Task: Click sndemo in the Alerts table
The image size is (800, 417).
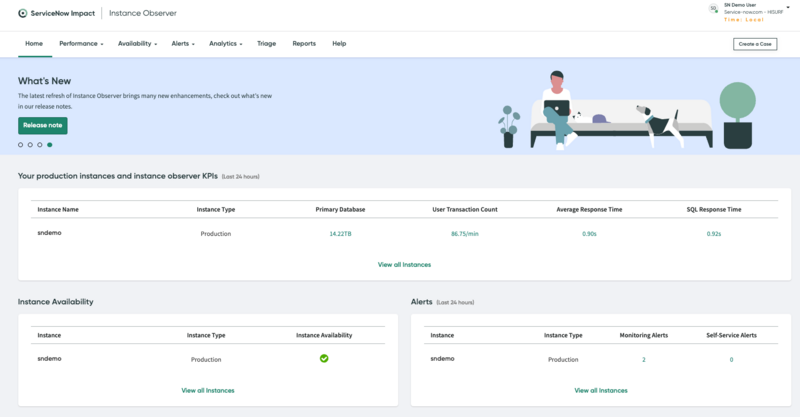Action: point(442,359)
